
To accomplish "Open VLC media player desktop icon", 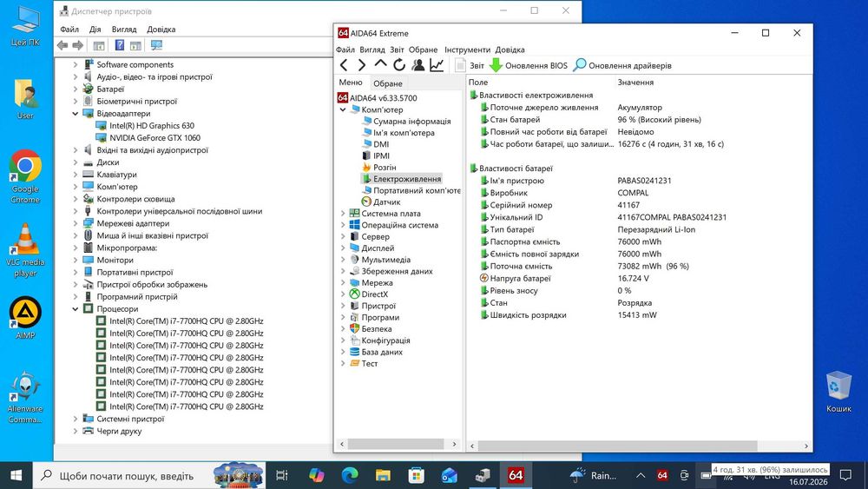I will coord(25,250).
